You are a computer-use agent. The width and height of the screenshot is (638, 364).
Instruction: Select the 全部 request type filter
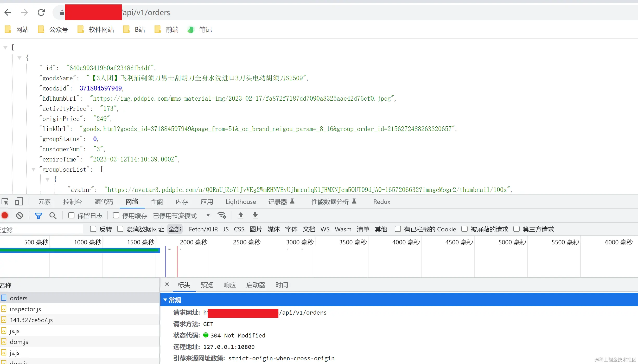click(175, 229)
